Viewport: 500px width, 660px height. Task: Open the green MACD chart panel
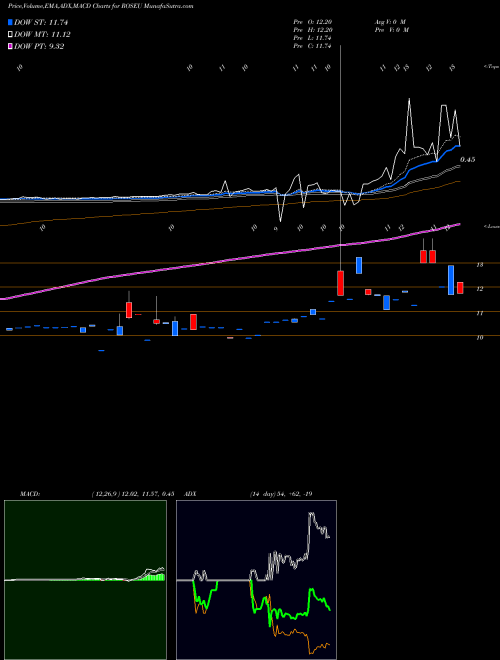pyautogui.click(x=85, y=580)
